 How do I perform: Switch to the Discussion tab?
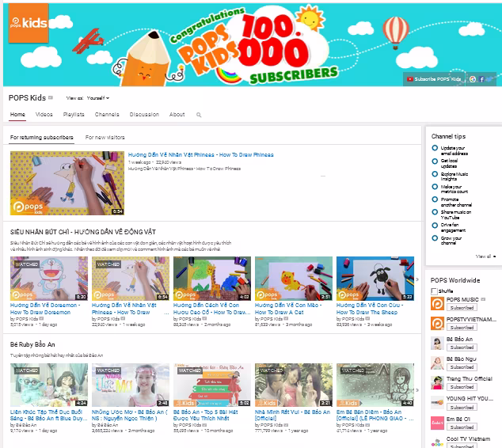pos(144,114)
